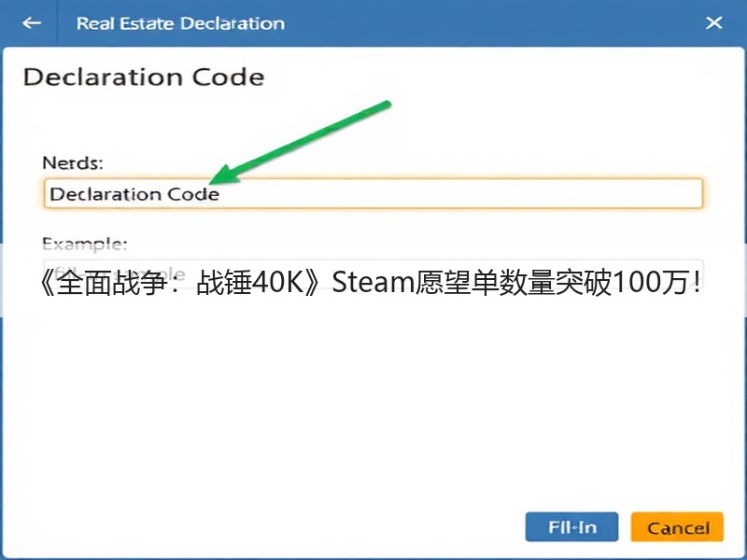The width and height of the screenshot is (747, 560).
Task: Select the Example: label text
Action: click(85, 244)
